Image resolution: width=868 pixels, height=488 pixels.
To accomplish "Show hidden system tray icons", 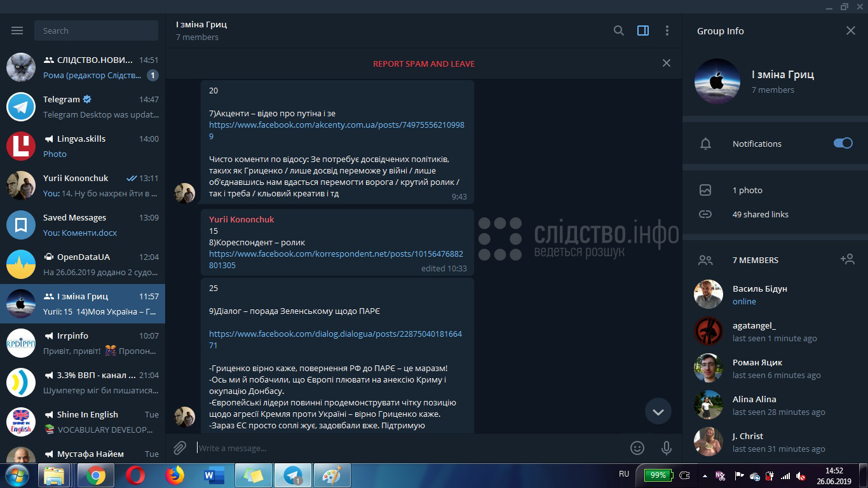I will coord(704,475).
